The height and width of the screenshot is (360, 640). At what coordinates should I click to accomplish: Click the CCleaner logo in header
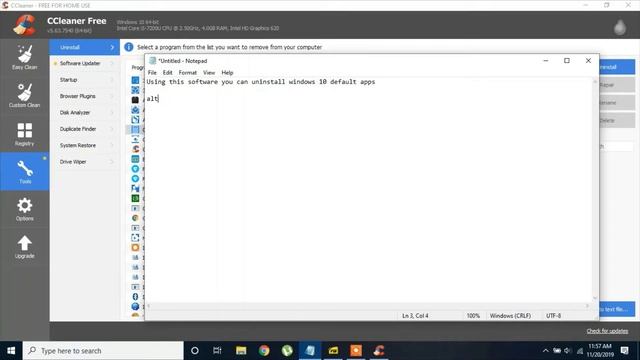[24, 24]
